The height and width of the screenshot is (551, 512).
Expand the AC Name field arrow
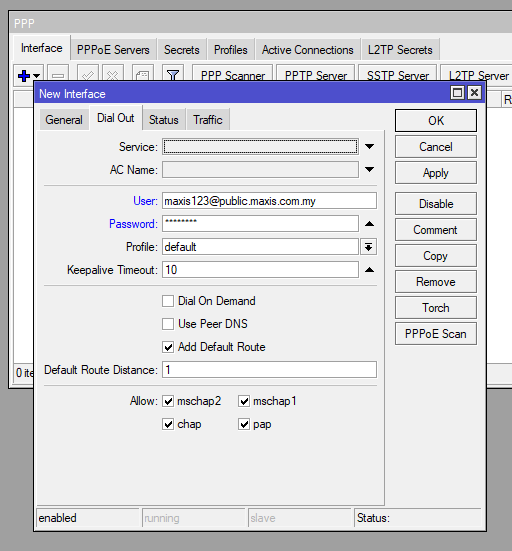pyautogui.click(x=369, y=170)
